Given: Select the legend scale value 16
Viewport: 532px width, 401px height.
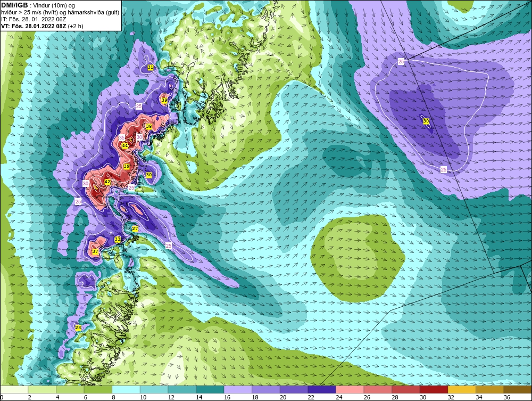Looking at the screenshot, I should pyautogui.click(x=227, y=397).
